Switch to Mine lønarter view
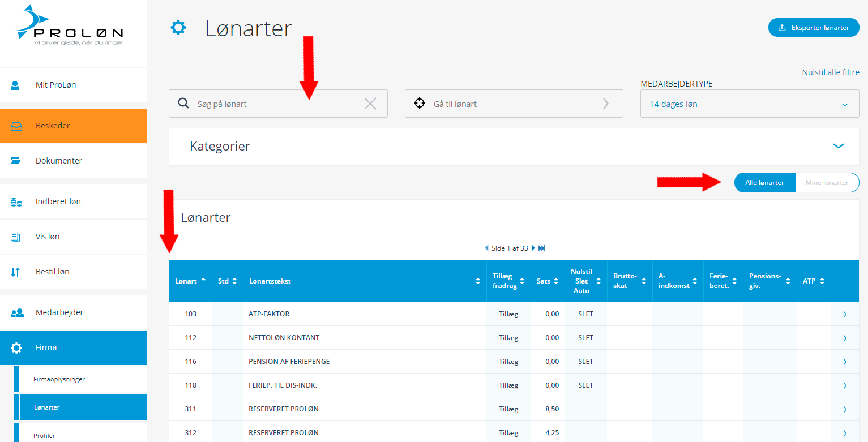The height and width of the screenshot is (442, 868). click(x=827, y=183)
